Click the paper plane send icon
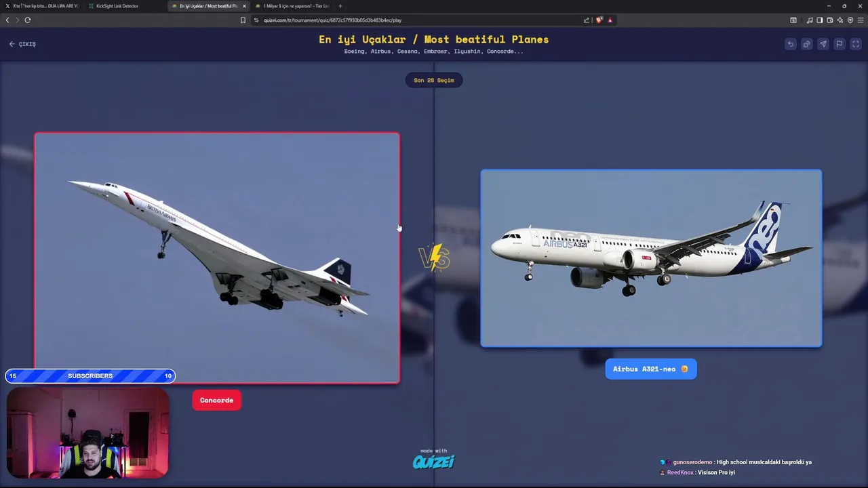Viewport: 868px width, 488px height. point(823,44)
